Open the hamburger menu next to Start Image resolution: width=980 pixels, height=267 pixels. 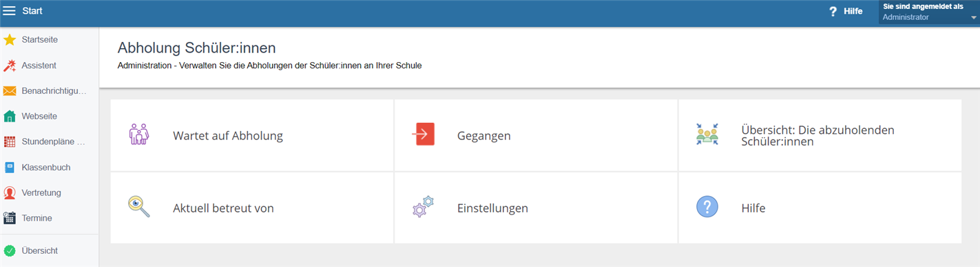click(x=10, y=11)
